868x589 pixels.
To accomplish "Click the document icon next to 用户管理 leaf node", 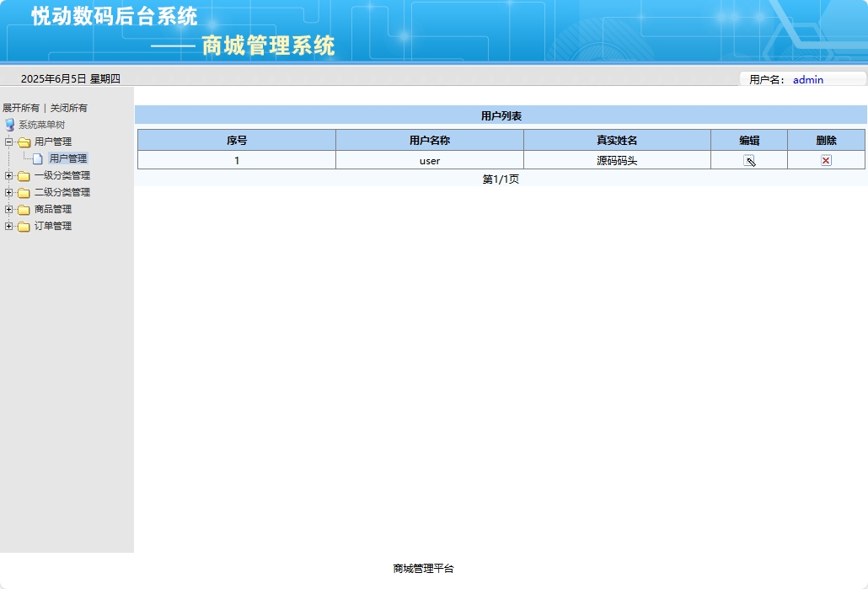I will (x=38, y=158).
